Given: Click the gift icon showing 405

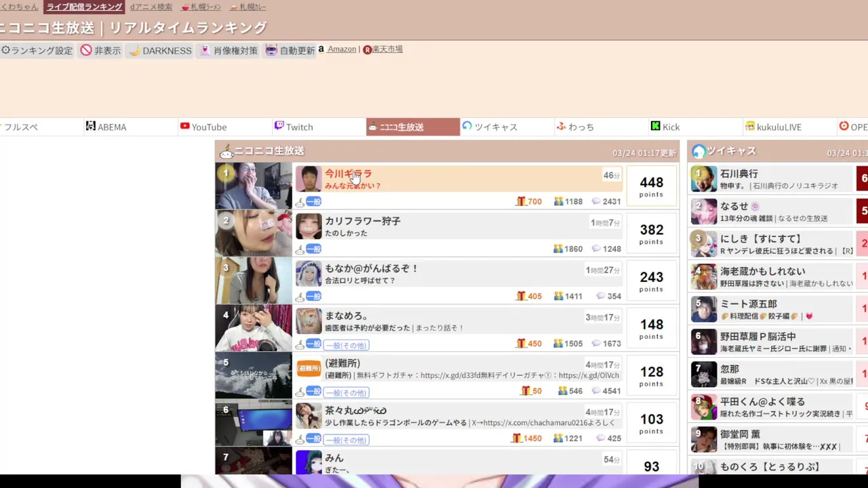Looking at the screenshot, I should pyautogui.click(x=521, y=296).
